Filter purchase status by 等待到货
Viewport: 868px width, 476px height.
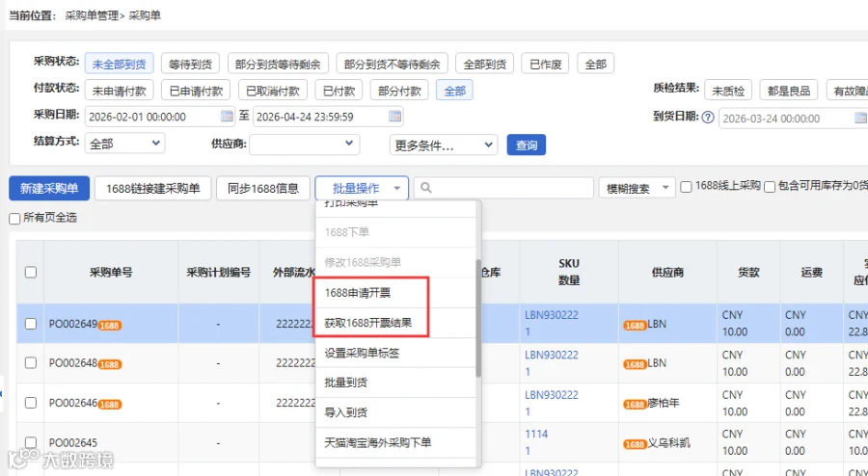(x=190, y=64)
